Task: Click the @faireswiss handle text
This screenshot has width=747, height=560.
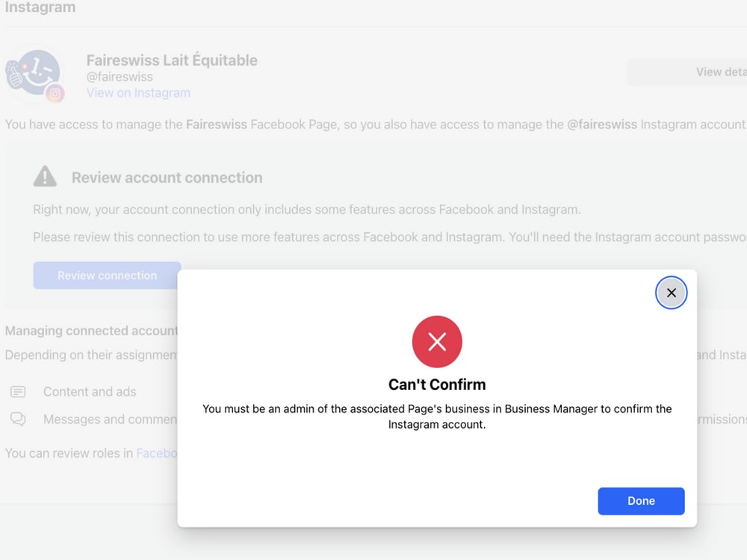Action: pos(120,77)
